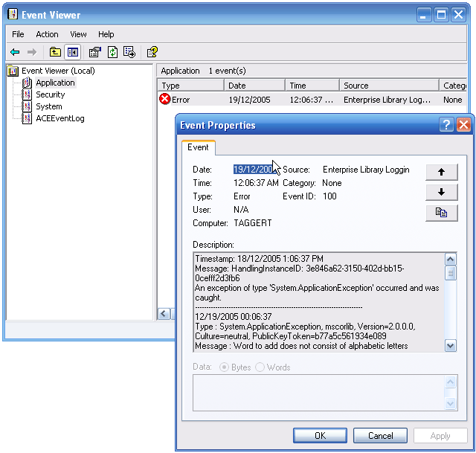Click the Cancel button

(380, 436)
